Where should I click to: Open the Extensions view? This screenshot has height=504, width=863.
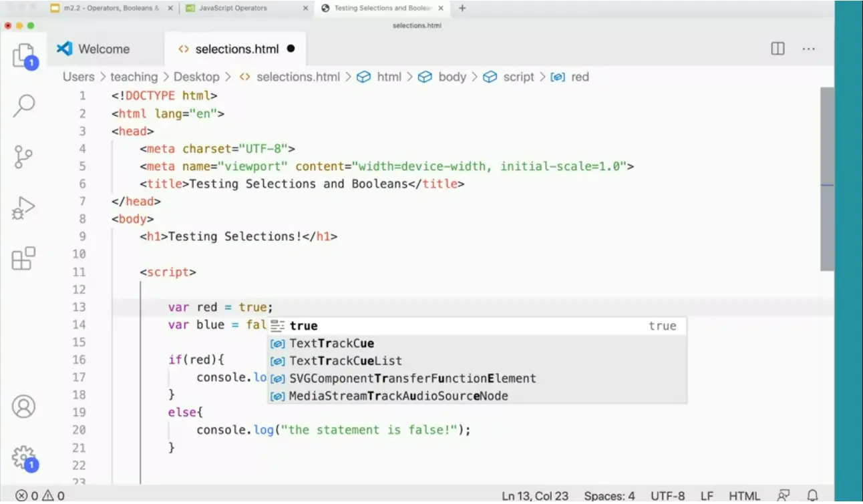pos(24,258)
